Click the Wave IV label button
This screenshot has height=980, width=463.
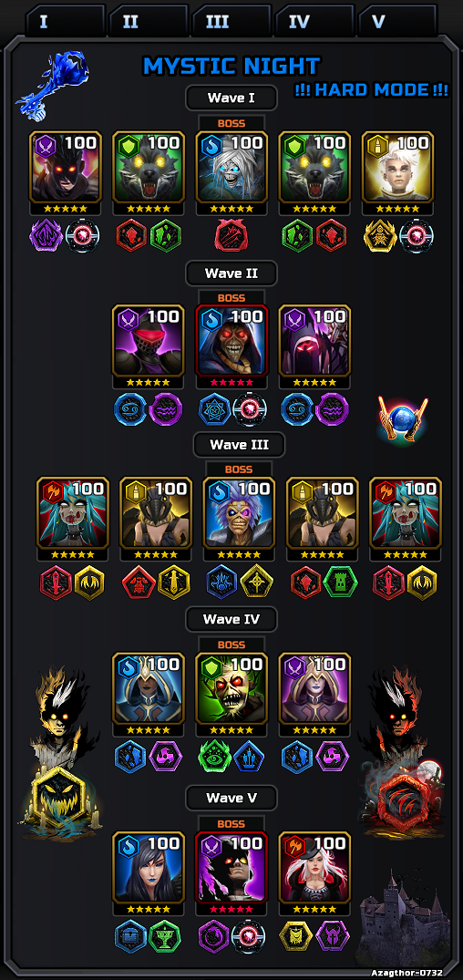pos(231,619)
